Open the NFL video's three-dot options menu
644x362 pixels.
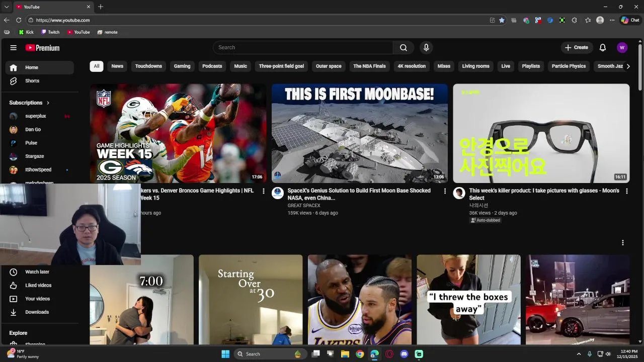[x=264, y=191]
